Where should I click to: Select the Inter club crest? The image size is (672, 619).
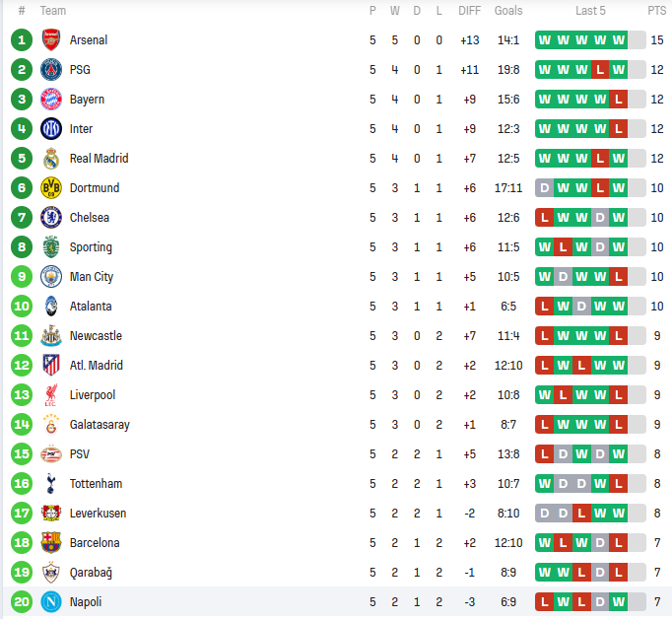(x=51, y=129)
